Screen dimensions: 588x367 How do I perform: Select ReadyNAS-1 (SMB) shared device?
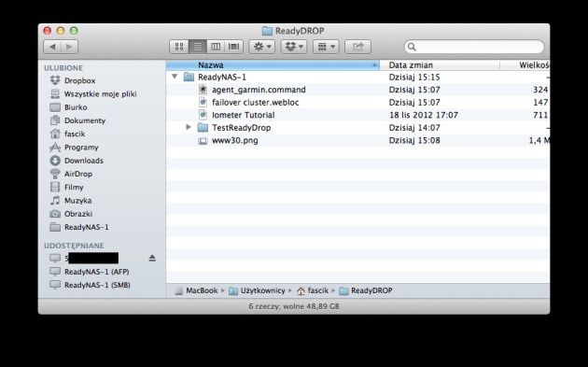[90, 285]
